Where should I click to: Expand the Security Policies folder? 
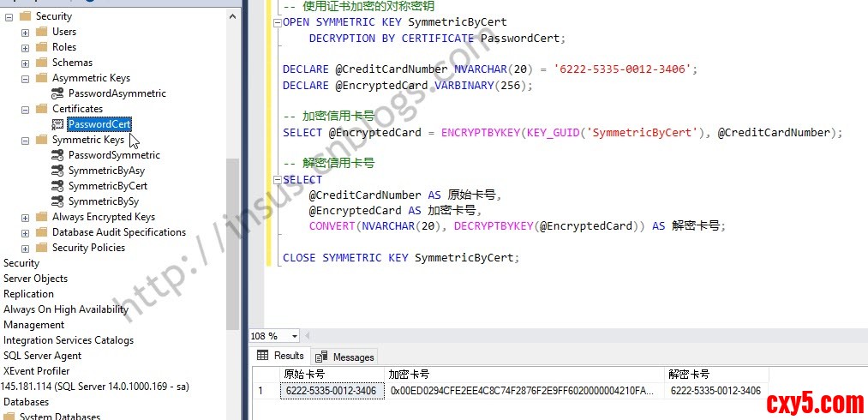pyautogui.click(x=26, y=249)
